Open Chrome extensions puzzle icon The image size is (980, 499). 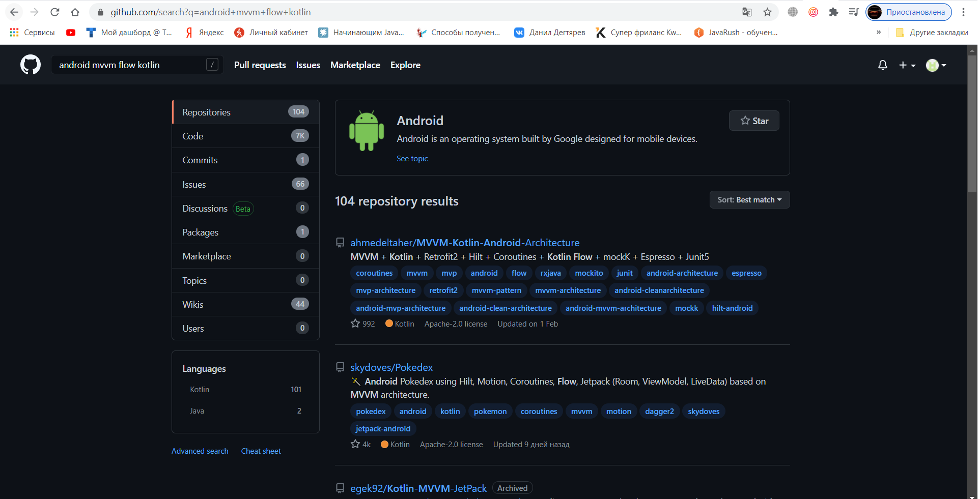(833, 12)
